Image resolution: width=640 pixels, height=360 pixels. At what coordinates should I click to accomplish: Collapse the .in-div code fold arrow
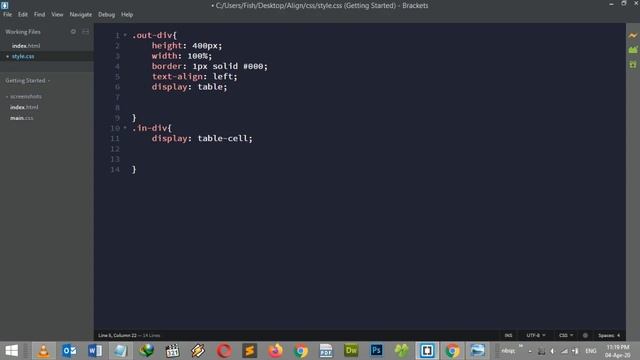click(125, 128)
